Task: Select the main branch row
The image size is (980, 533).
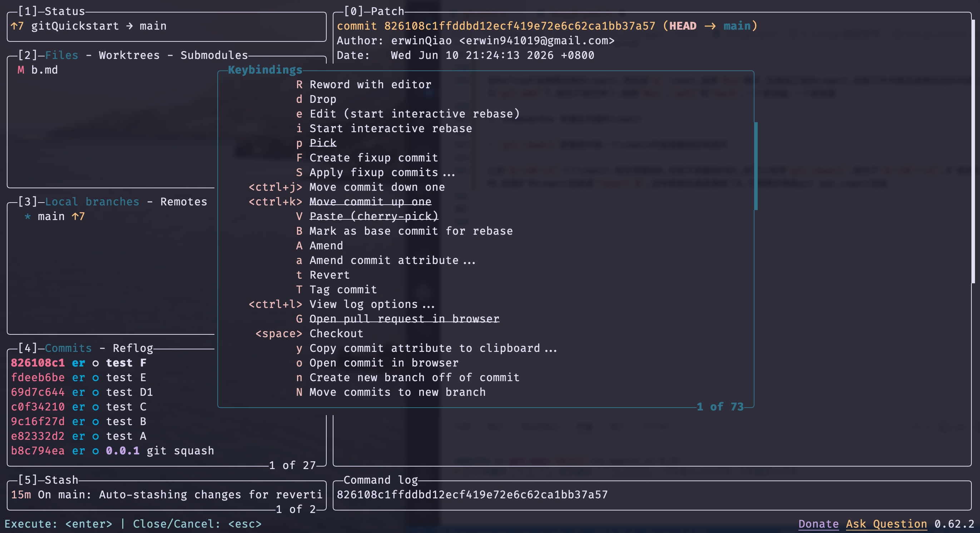Action: click(55, 216)
